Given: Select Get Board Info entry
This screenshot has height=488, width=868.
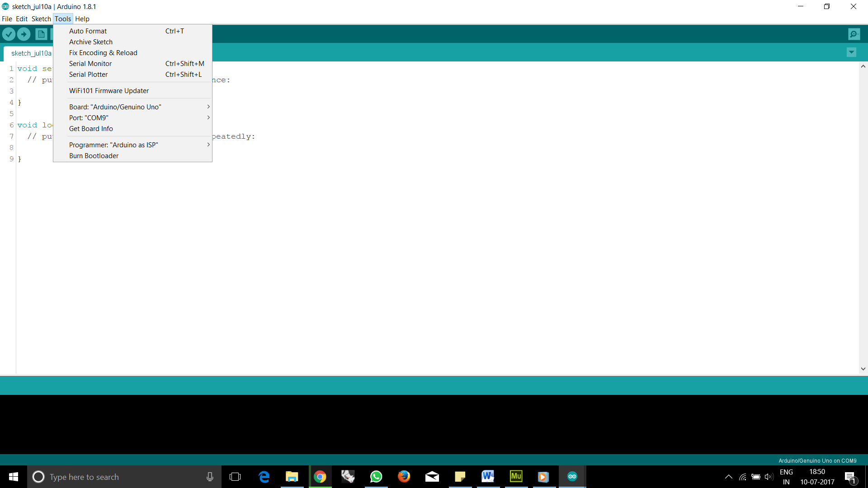Looking at the screenshot, I should pyautogui.click(x=132, y=129).
